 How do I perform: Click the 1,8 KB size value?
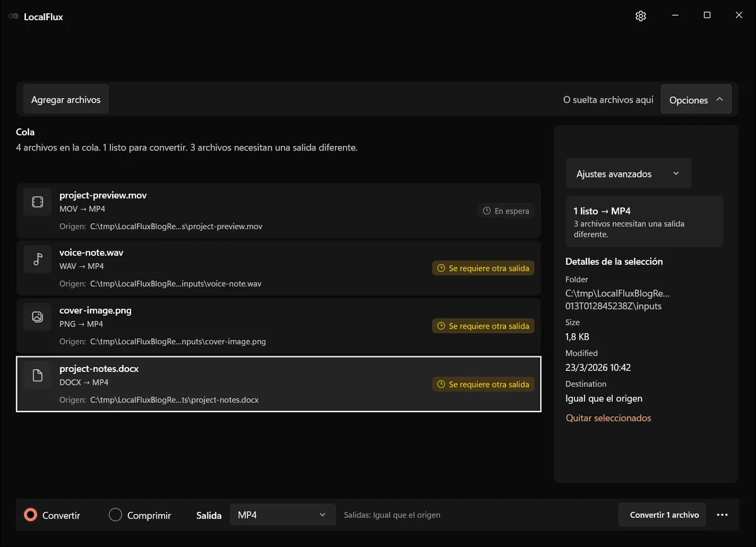click(578, 337)
